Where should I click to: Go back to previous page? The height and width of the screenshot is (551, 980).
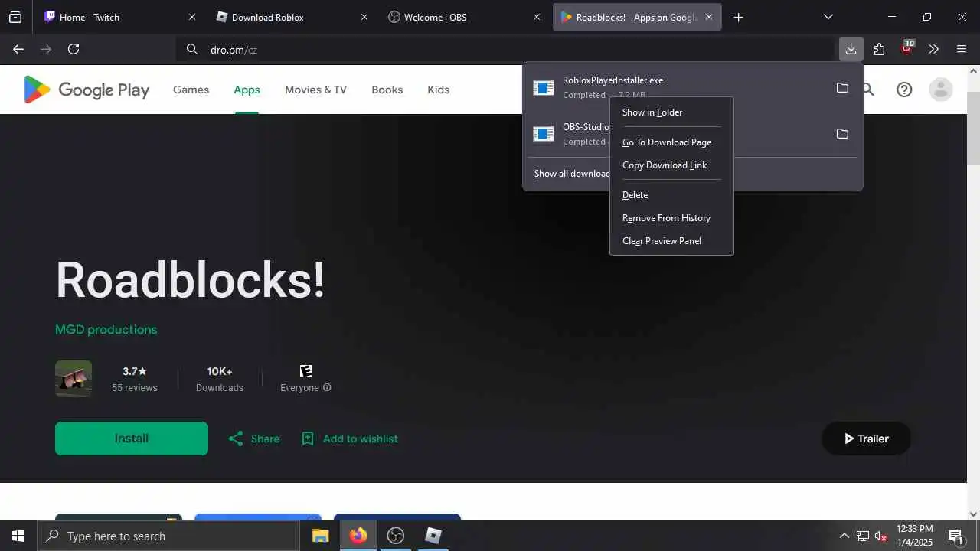18,49
